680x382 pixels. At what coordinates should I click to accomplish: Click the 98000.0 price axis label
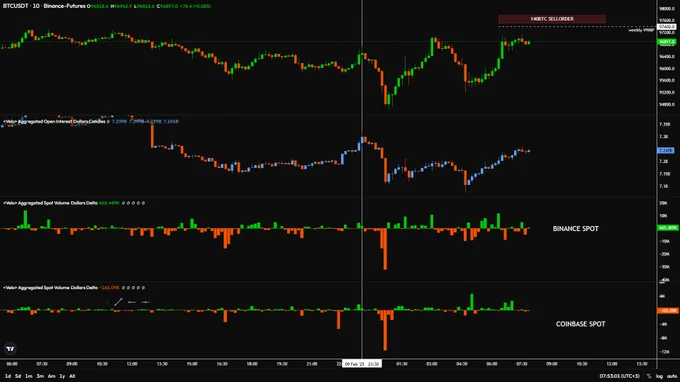coord(667,9)
